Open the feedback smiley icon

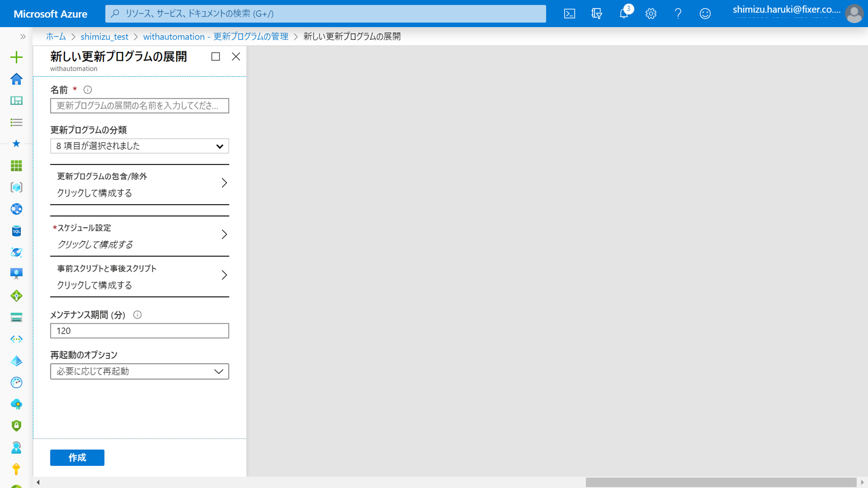click(705, 13)
